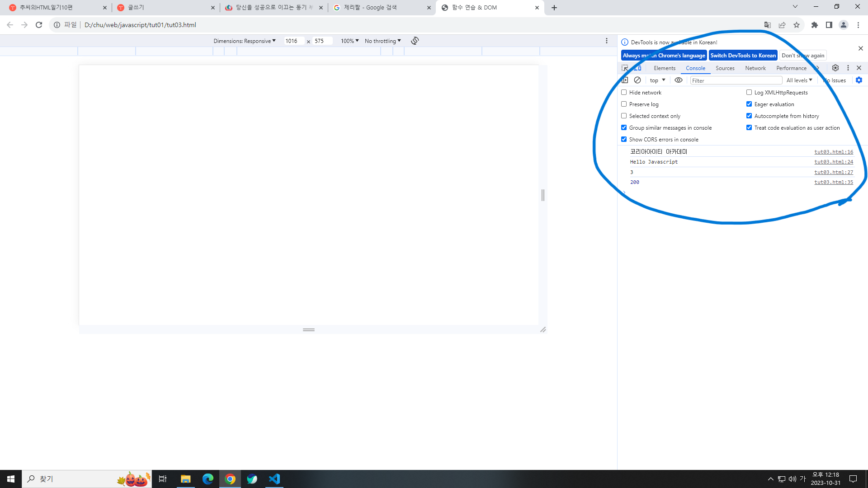
Task: Click the create live expression eye icon
Action: tap(679, 80)
